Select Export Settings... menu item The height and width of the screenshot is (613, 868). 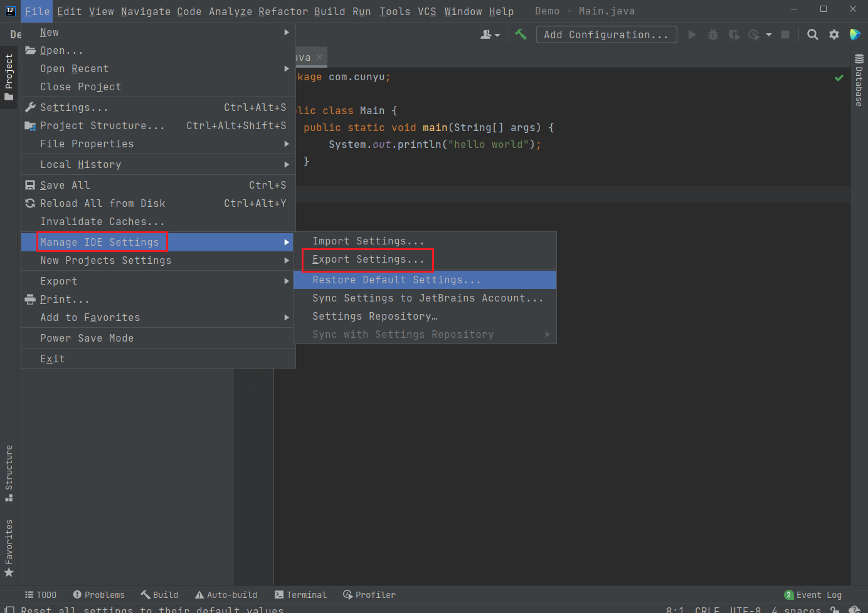[x=368, y=259]
